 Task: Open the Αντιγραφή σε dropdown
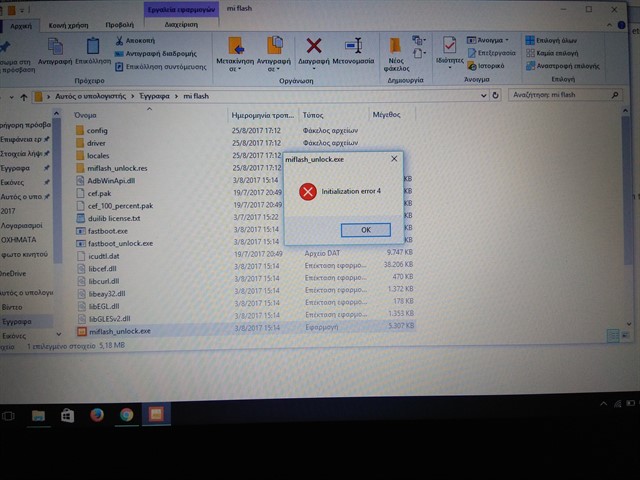273,54
